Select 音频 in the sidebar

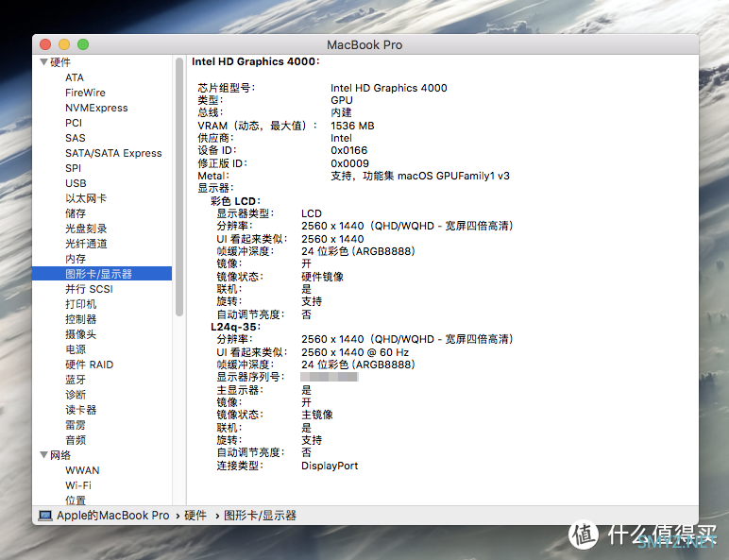point(76,440)
